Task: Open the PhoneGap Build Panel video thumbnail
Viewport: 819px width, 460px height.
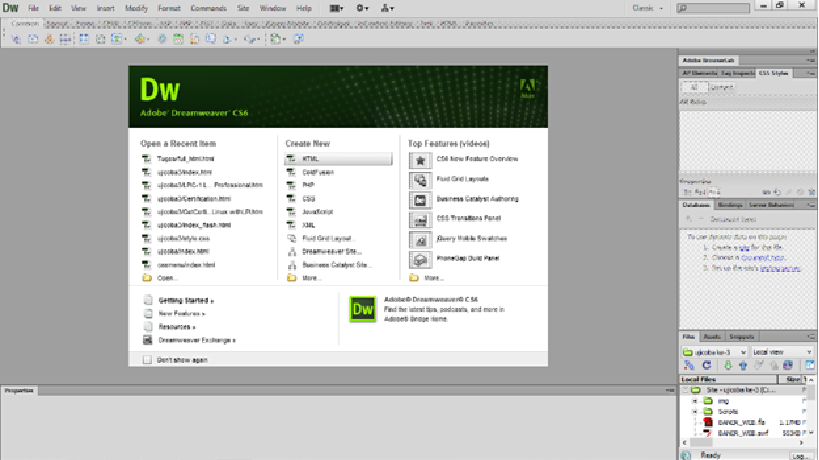Action: click(420, 259)
